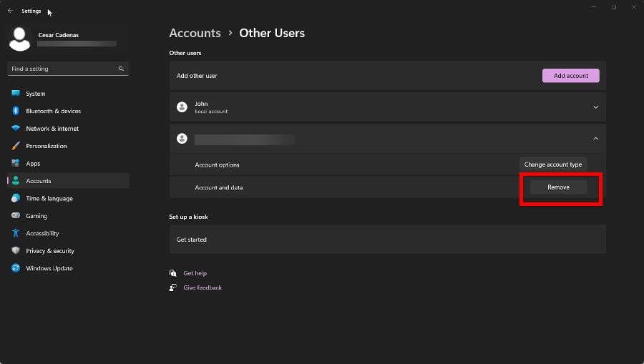Open Windows Update via its icon
This screenshot has height=364, width=644.
pos(16,268)
